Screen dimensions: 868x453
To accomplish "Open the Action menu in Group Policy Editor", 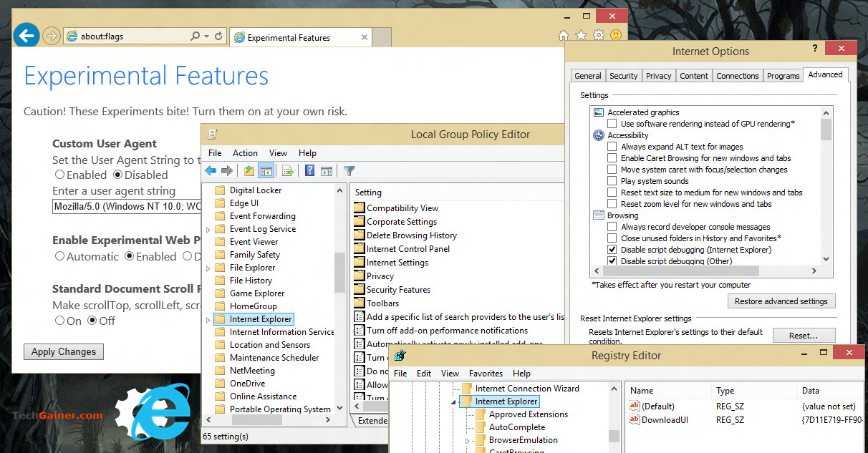I will pos(245,153).
